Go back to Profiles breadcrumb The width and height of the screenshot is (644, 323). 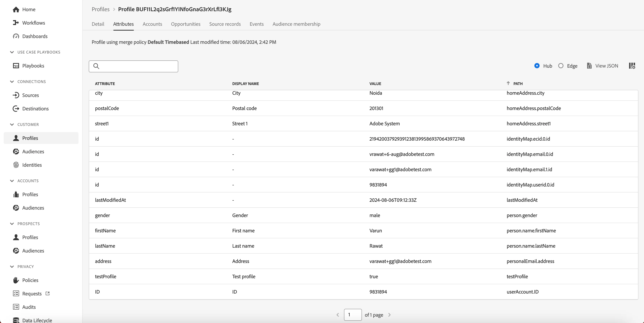click(100, 9)
